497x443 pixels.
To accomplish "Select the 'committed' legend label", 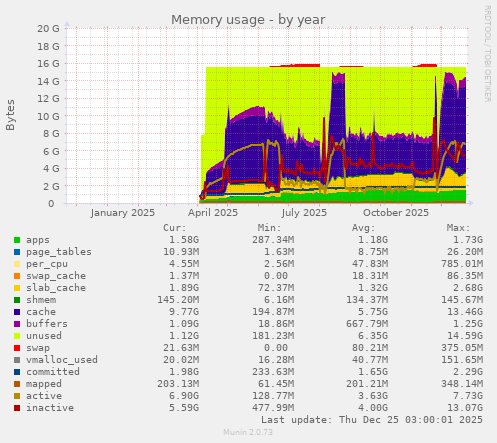I will tap(53, 372).
